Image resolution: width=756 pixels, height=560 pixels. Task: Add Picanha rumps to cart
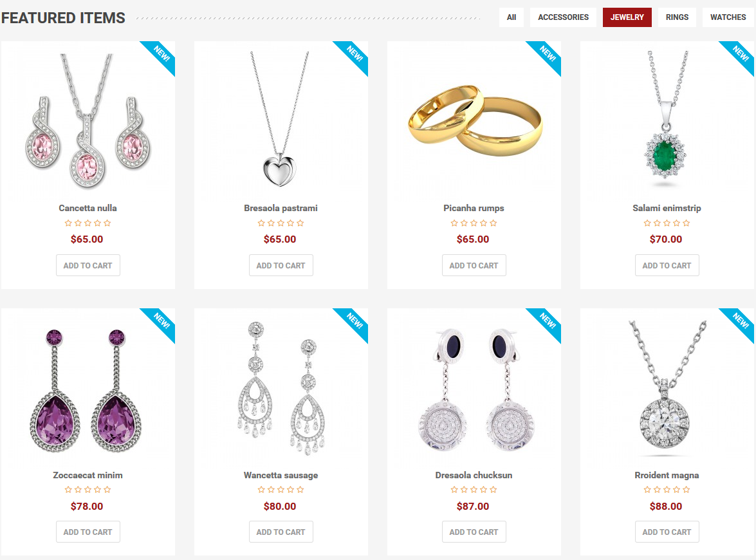pos(474,265)
